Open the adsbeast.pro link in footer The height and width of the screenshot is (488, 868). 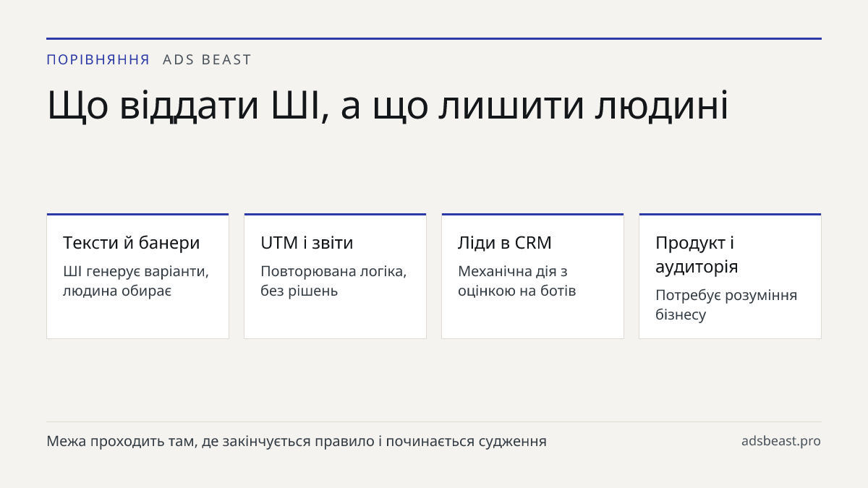tap(781, 441)
